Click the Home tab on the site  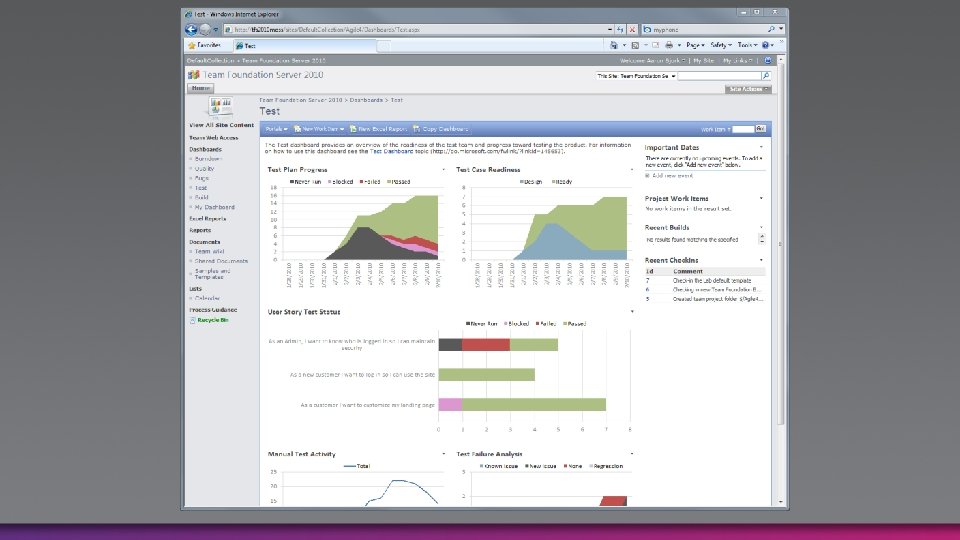[200, 88]
